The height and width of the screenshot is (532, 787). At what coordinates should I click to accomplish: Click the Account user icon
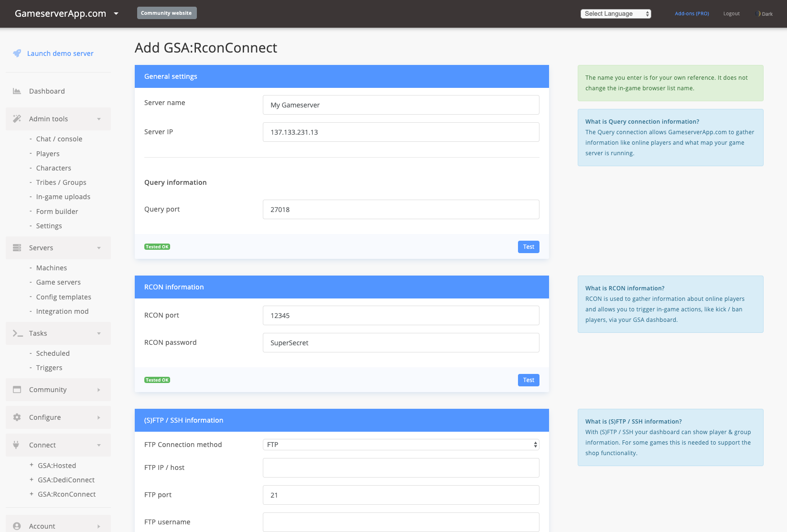click(17, 526)
